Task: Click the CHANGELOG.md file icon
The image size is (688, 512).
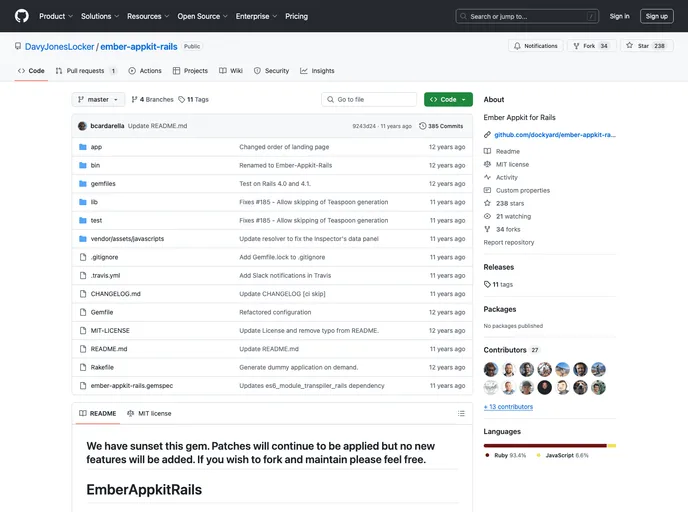Action: tap(83, 294)
